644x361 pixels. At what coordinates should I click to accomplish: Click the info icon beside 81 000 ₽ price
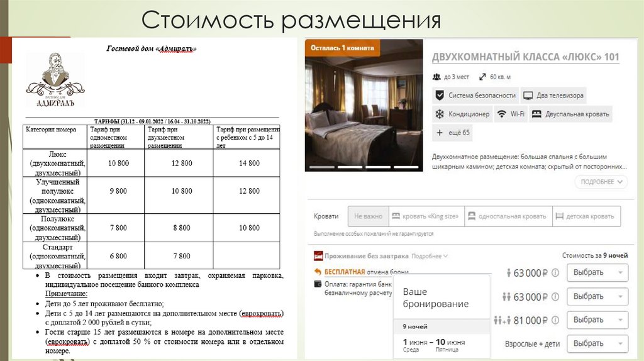555,320
